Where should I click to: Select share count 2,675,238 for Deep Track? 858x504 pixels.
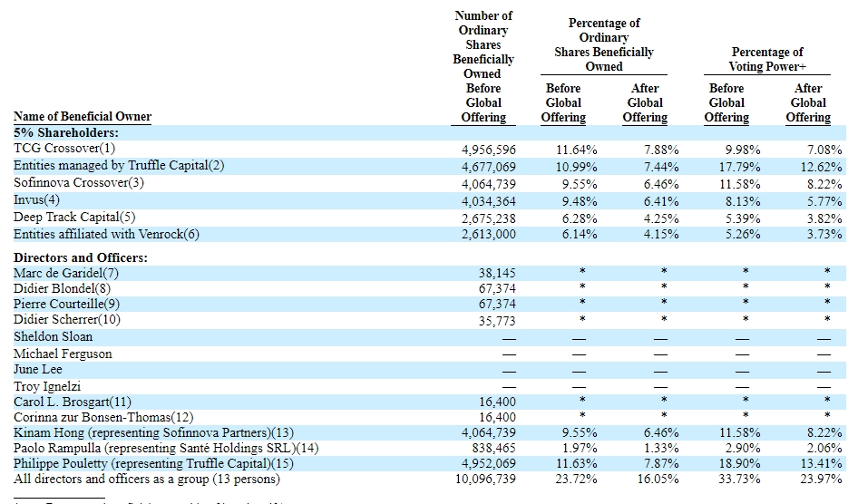coord(488,218)
